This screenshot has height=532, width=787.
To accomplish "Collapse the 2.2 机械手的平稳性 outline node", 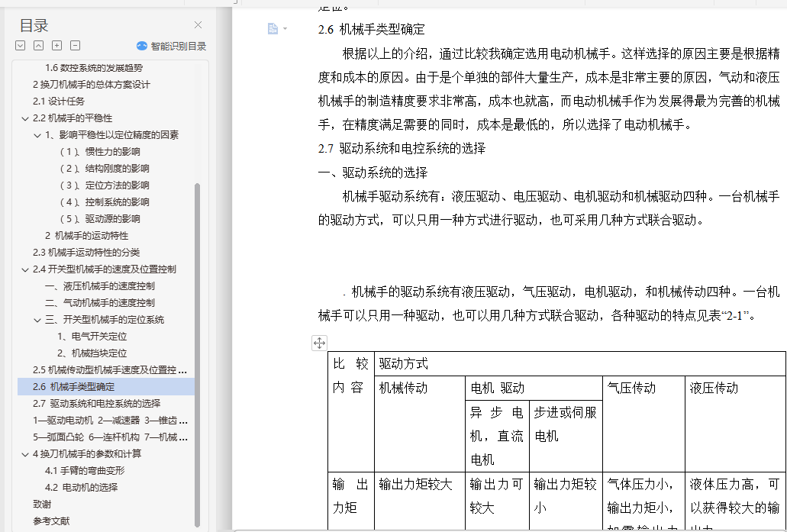I will click(x=25, y=118).
